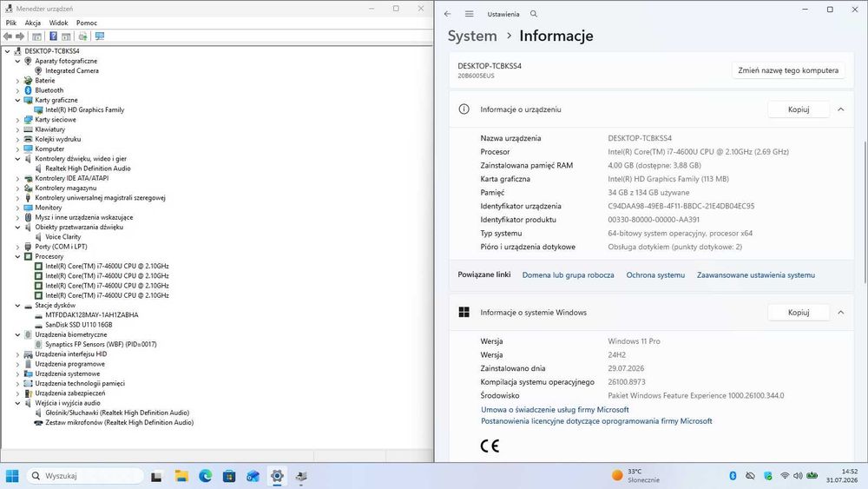Image resolution: width=868 pixels, height=489 pixels.
Task: Open Windows Start menu
Action: (x=12, y=476)
